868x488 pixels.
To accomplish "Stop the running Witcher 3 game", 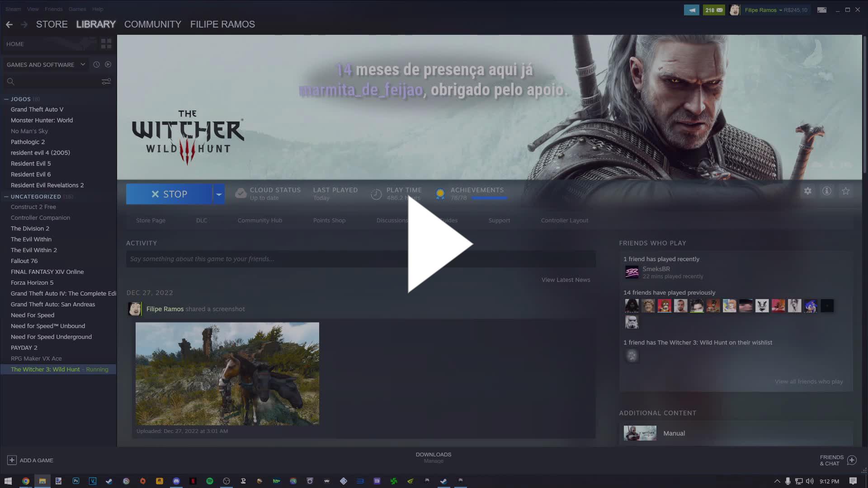I will (x=169, y=194).
